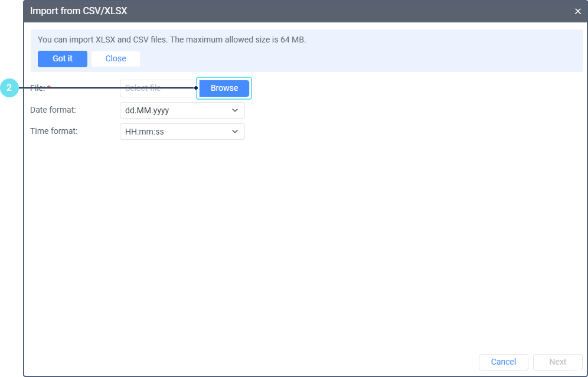Viewport: 588px width, 377px height.
Task: Click the chevron arrow beside dd.MM.yyyy
Action: click(x=235, y=110)
